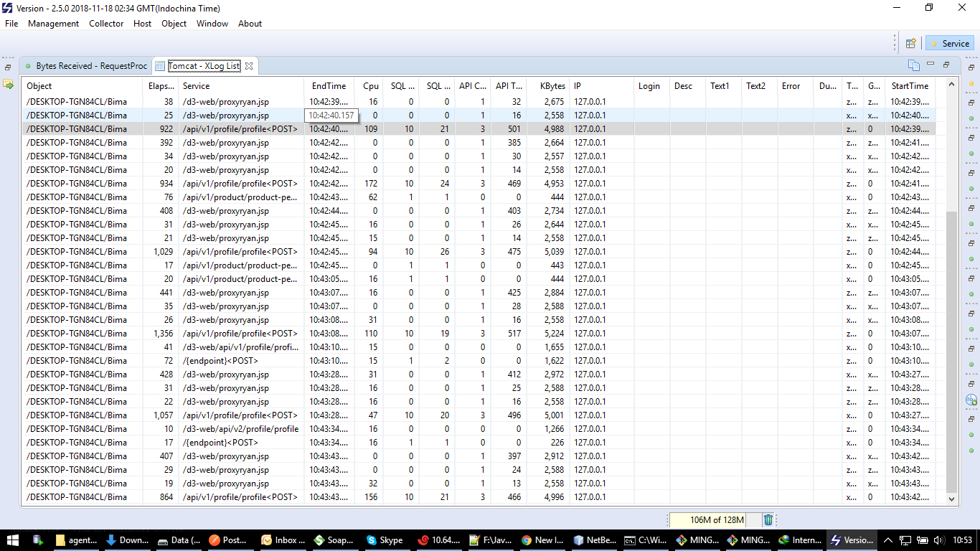
Task: Run garbage collection with the trash icon
Action: point(768,519)
